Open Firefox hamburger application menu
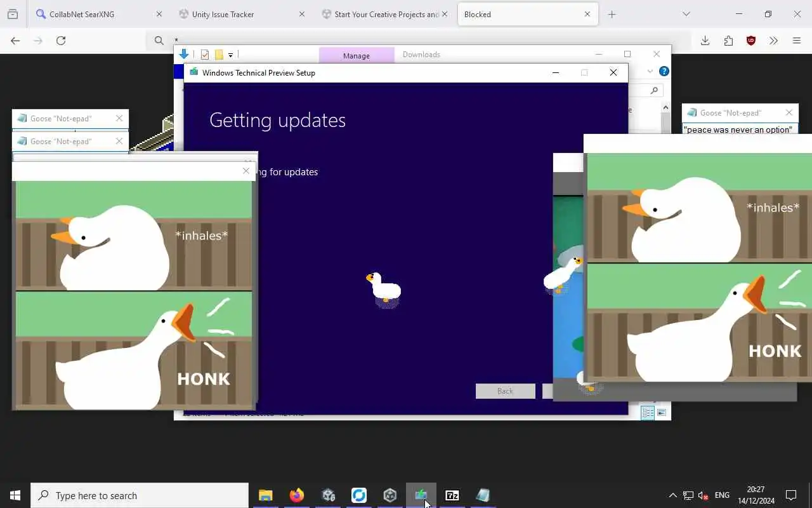Image resolution: width=812 pixels, height=508 pixels. (x=797, y=41)
